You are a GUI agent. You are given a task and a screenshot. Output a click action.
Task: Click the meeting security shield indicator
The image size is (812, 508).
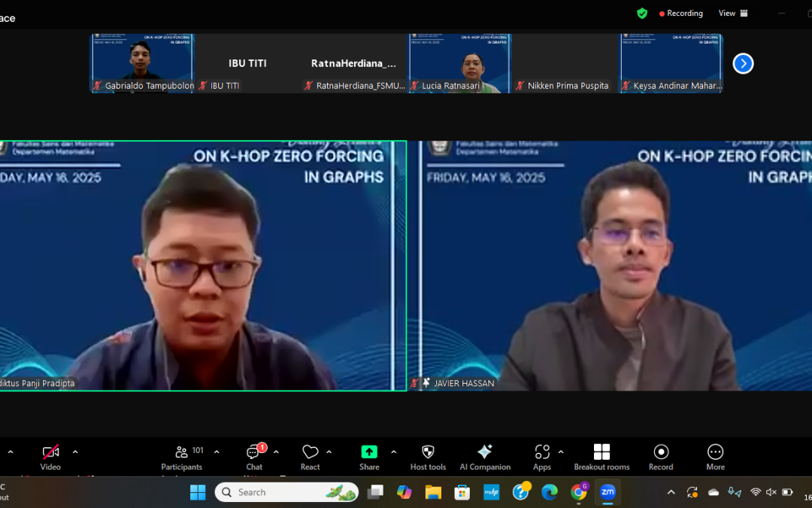(642, 13)
